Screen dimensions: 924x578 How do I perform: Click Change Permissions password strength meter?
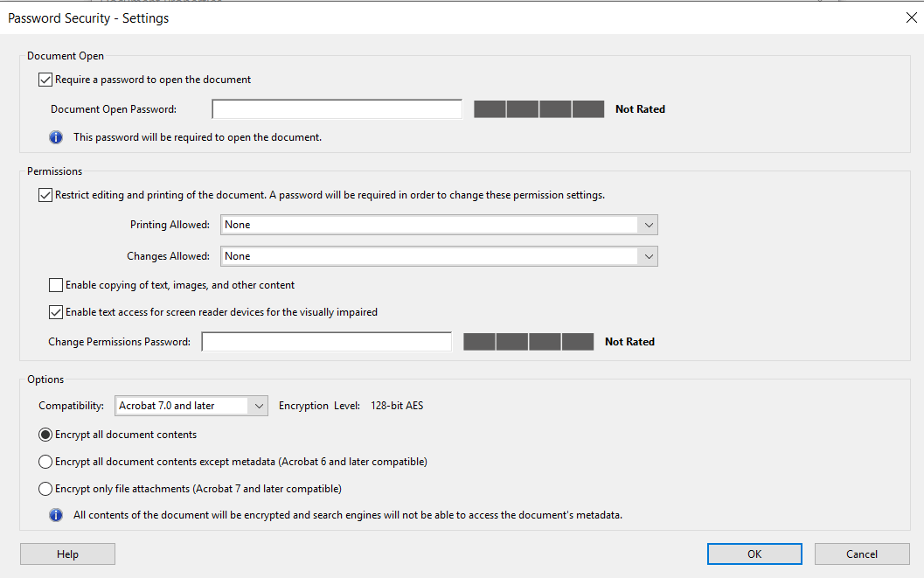pyautogui.click(x=529, y=342)
